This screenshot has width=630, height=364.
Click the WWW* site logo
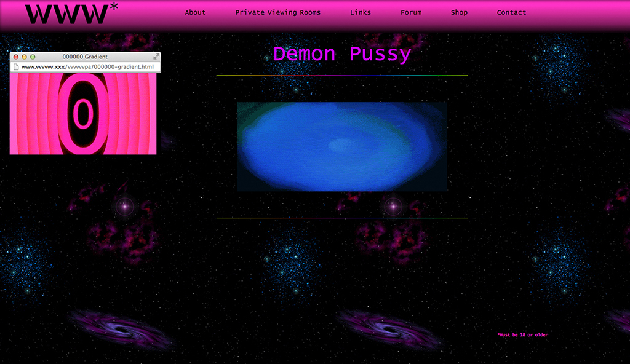click(x=71, y=13)
